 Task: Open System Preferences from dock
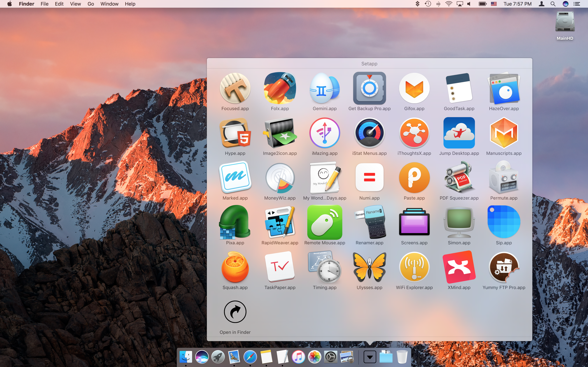pyautogui.click(x=330, y=357)
